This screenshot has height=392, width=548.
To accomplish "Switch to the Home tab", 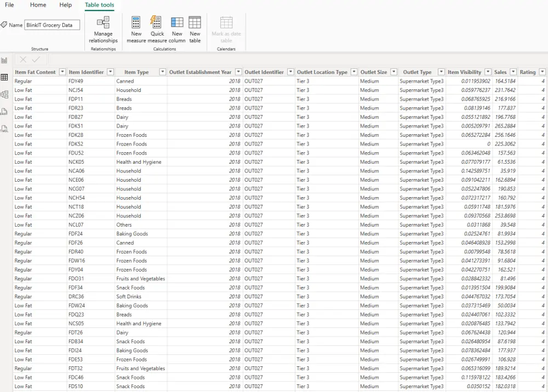I will click(38, 5).
